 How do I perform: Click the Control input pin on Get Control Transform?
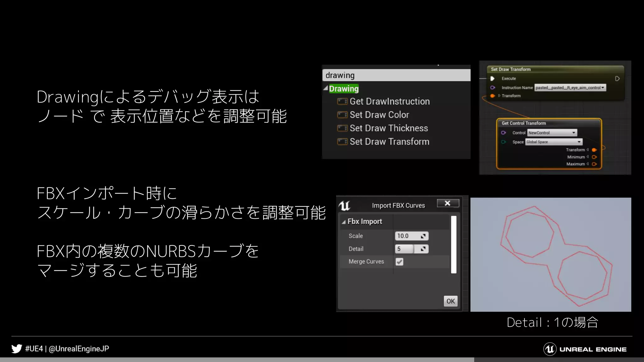[x=503, y=133]
